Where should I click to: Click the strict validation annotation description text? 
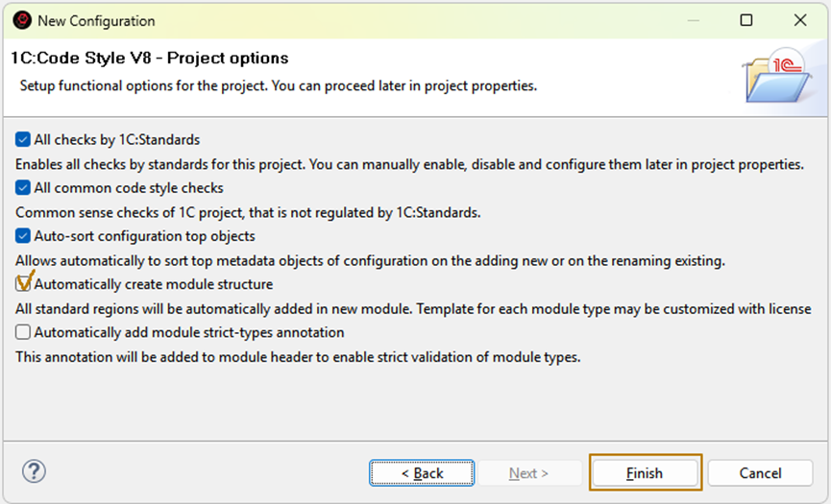[298, 357]
